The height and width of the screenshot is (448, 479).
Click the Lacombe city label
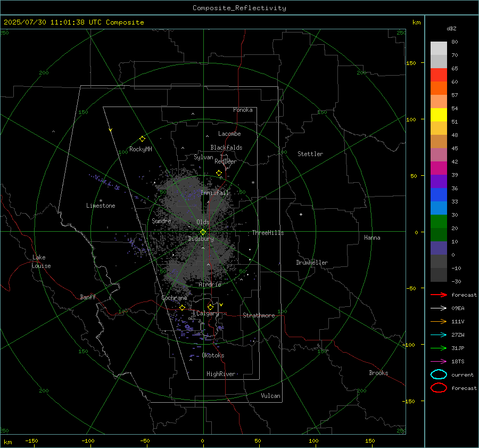pyautogui.click(x=229, y=134)
